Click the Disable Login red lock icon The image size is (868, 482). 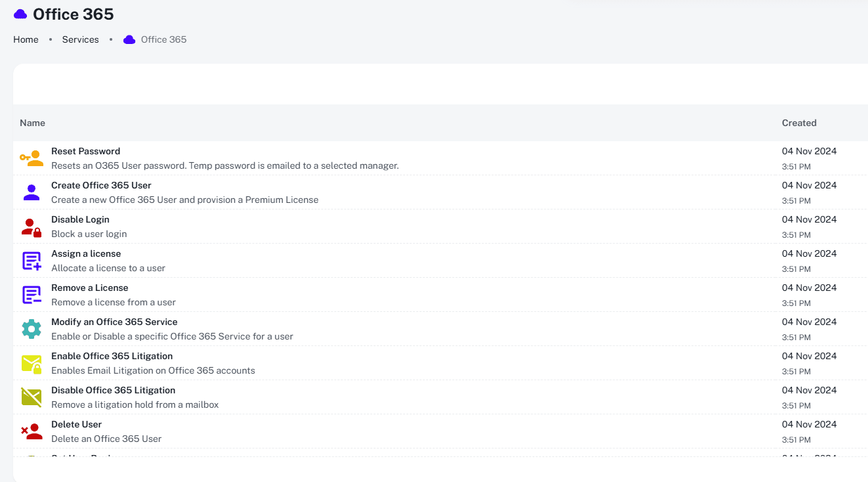pos(31,226)
